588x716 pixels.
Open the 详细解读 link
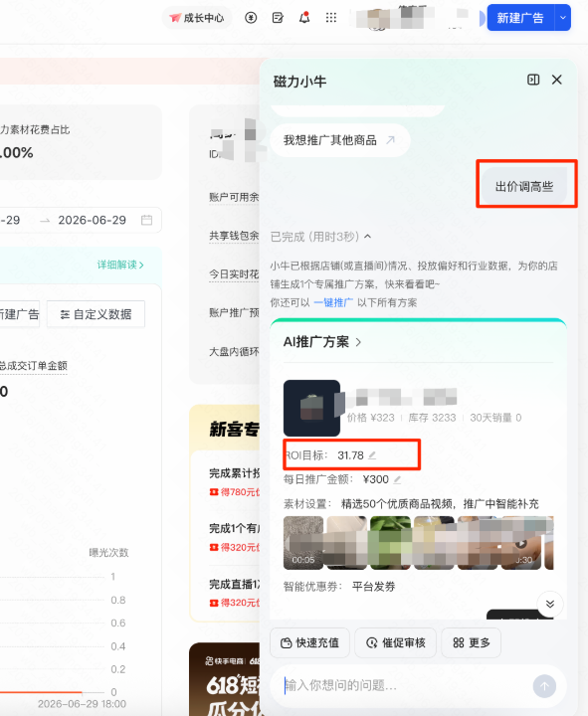tap(120, 265)
